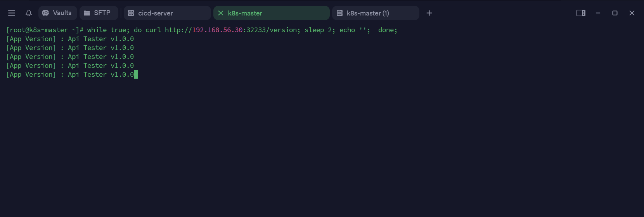Click the green terminal cursor block
This screenshot has height=217, width=644.
pyautogui.click(x=136, y=74)
